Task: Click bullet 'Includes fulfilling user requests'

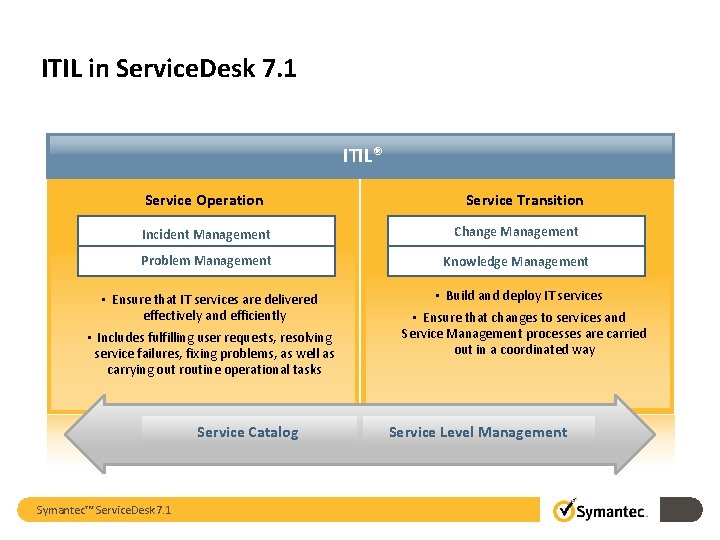Action: (211, 354)
